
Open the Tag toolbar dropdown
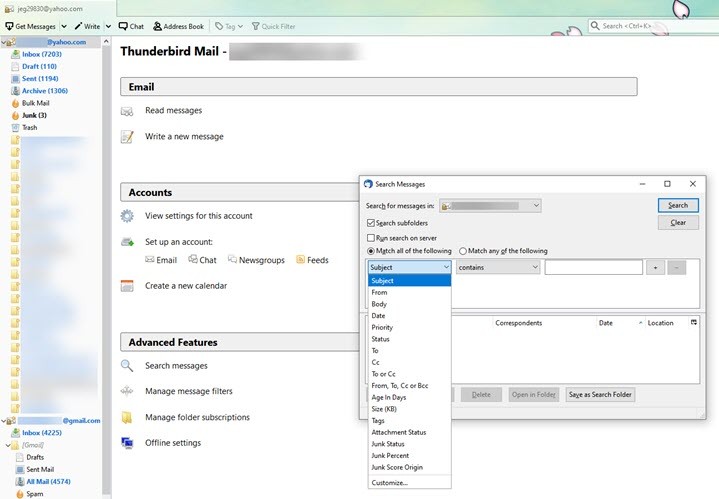pyautogui.click(x=229, y=27)
